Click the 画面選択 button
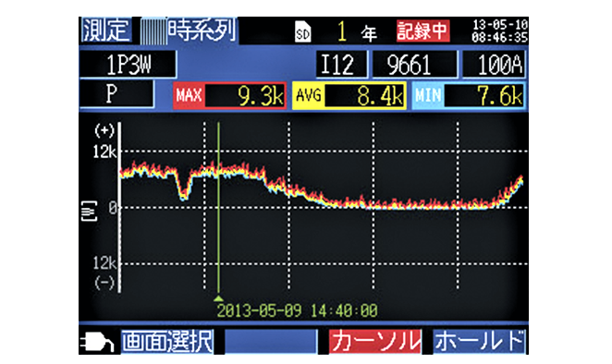The width and height of the screenshot is (612, 364). coord(167,342)
